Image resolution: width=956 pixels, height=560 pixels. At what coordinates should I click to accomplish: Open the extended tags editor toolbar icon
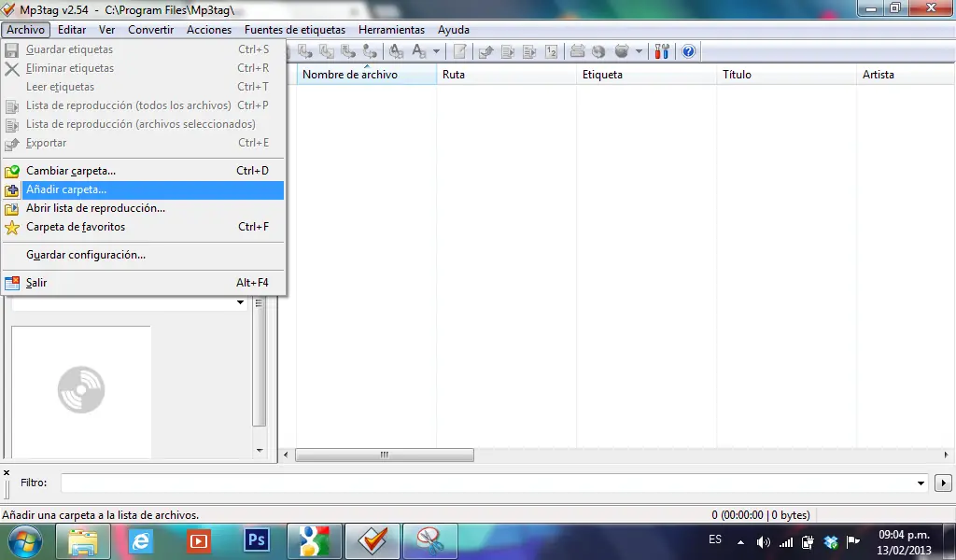pyautogui.click(x=459, y=51)
